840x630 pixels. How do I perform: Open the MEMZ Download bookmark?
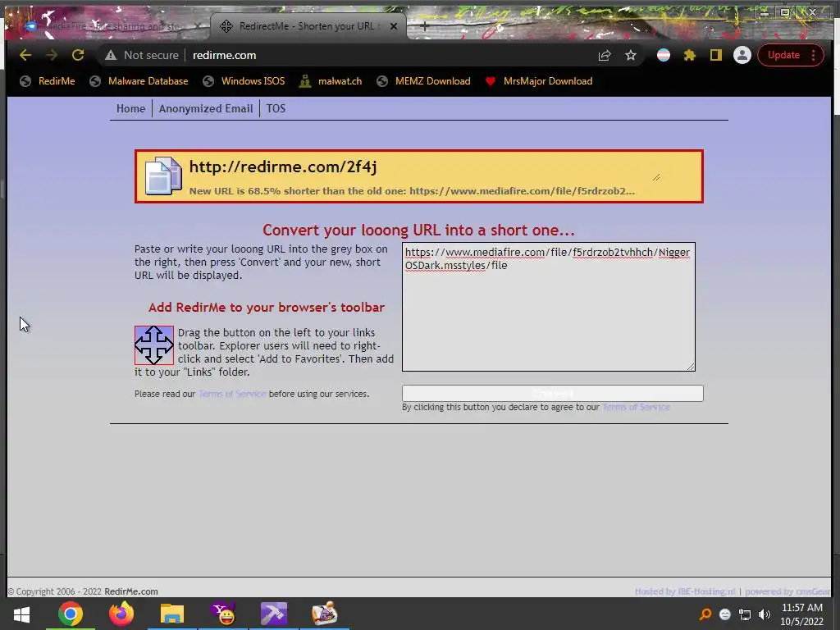click(x=424, y=81)
